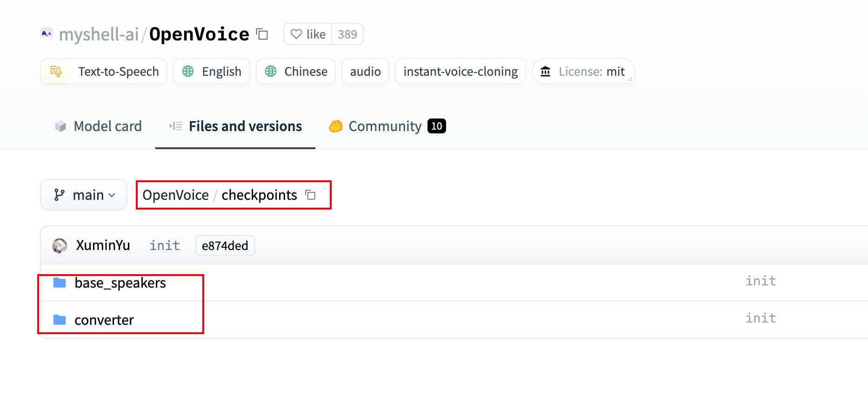Switch to the Model card tab
This screenshot has height=395, width=868.
point(98,126)
